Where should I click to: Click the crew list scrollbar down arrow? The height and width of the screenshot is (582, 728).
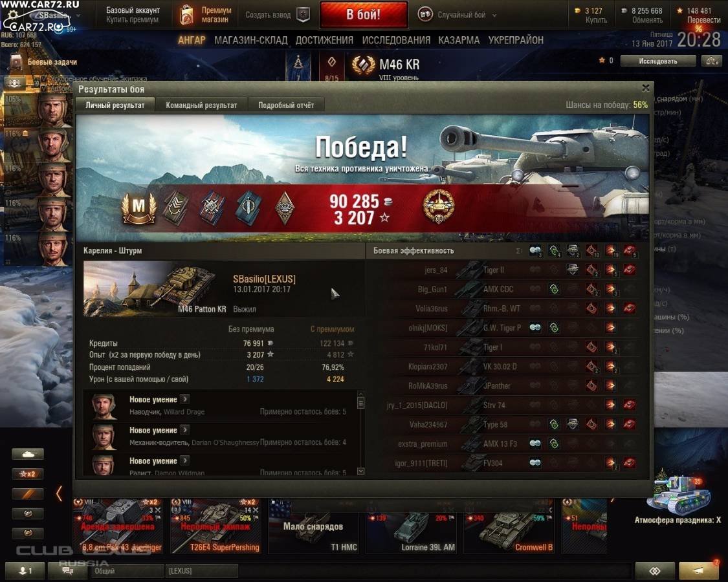tap(360, 471)
